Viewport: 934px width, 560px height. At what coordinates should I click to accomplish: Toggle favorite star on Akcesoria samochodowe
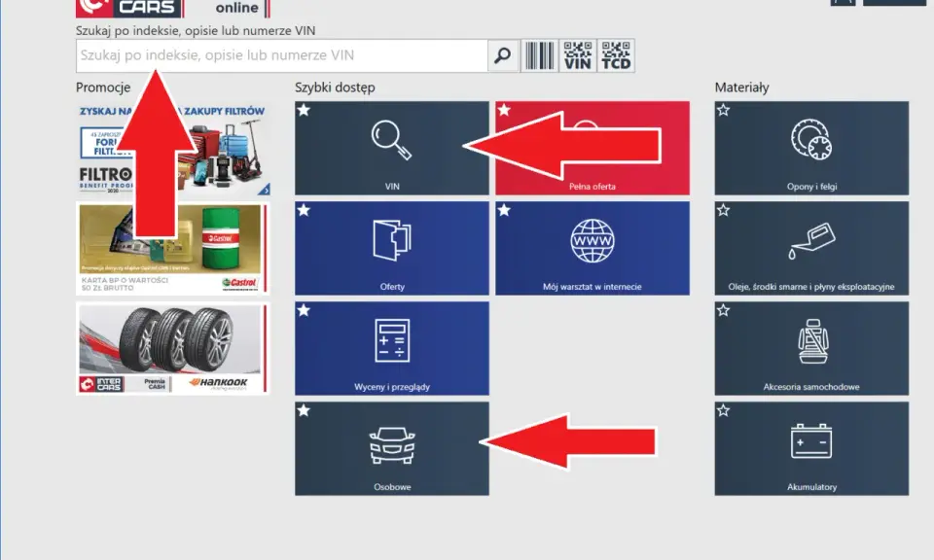[723, 310]
